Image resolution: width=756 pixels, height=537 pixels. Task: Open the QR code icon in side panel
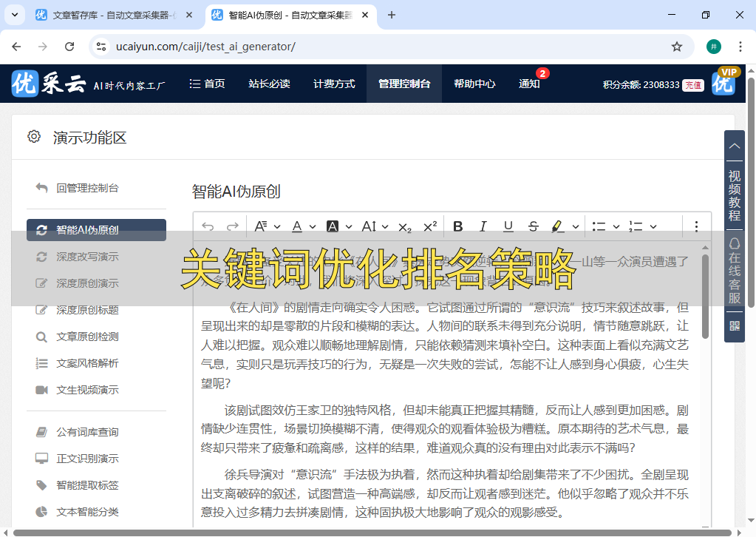point(735,326)
